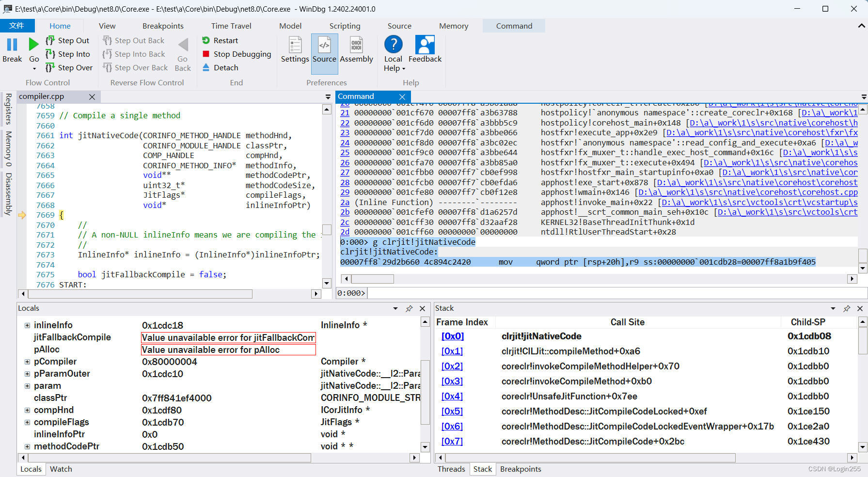Click the Feedback icon
This screenshot has width=868, height=477.
425,44
